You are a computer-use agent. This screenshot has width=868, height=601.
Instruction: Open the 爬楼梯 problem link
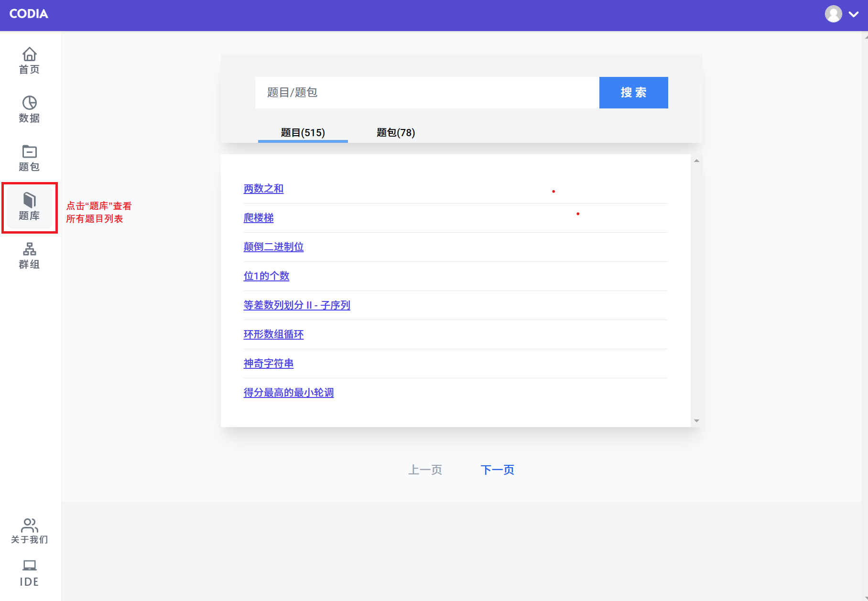click(258, 218)
